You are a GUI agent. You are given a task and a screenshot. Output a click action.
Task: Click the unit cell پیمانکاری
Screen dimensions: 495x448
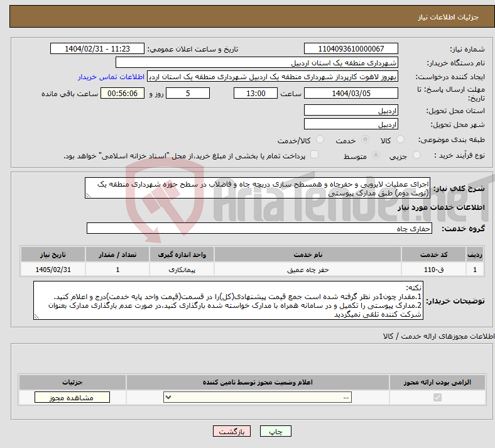pyautogui.click(x=182, y=270)
